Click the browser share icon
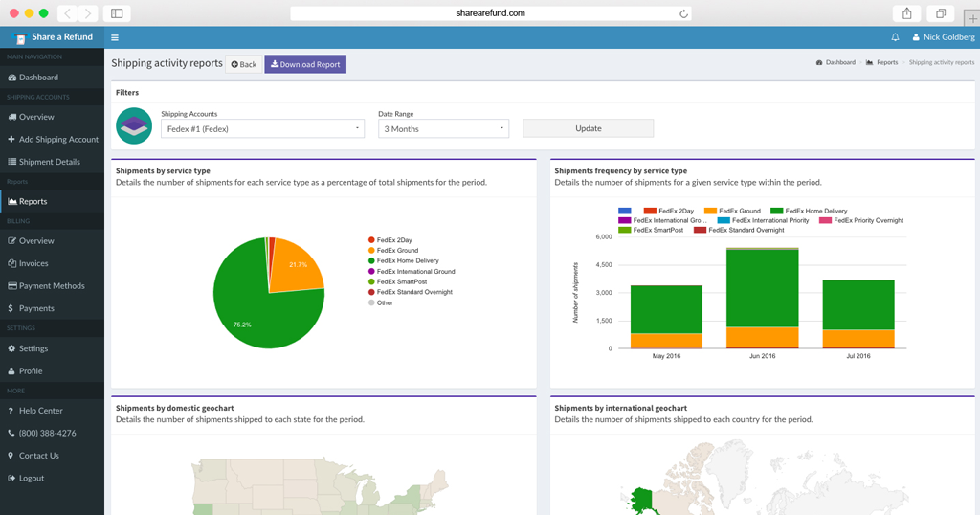 pos(907,13)
